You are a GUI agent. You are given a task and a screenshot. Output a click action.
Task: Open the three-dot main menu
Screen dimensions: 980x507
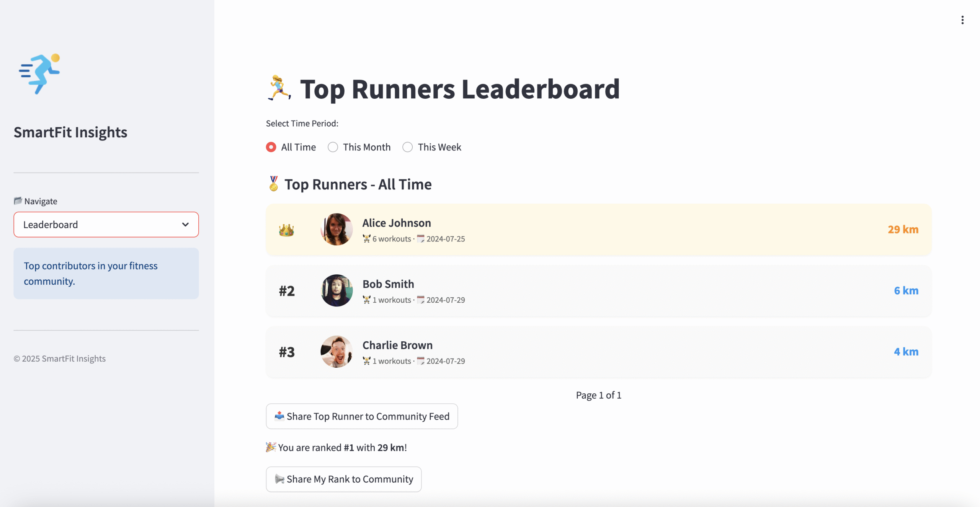coord(962,20)
